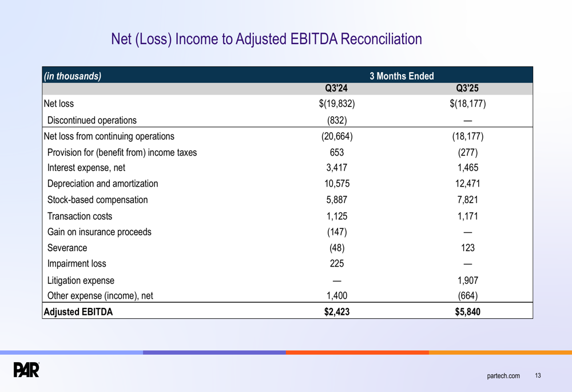Click the '3 Months Ended' header cell
This screenshot has height=392, width=572.
402,76
